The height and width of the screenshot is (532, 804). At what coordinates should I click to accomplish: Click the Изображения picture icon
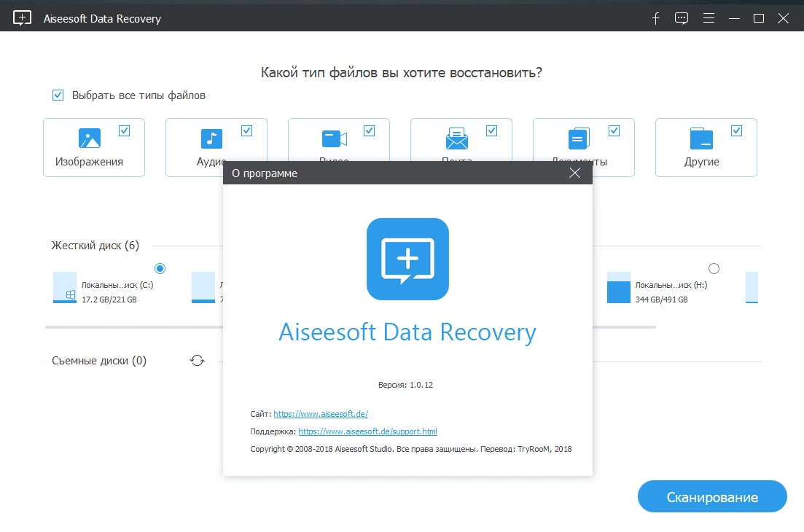coord(89,138)
